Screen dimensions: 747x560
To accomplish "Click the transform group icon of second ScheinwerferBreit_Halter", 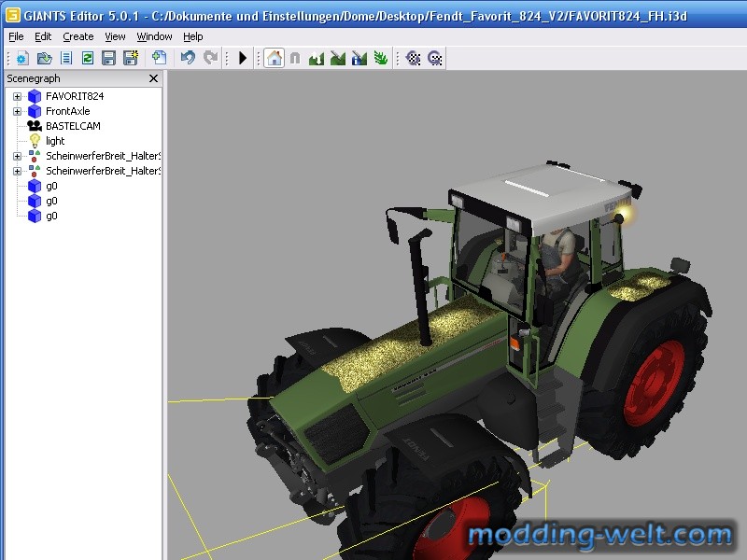I will (x=35, y=171).
